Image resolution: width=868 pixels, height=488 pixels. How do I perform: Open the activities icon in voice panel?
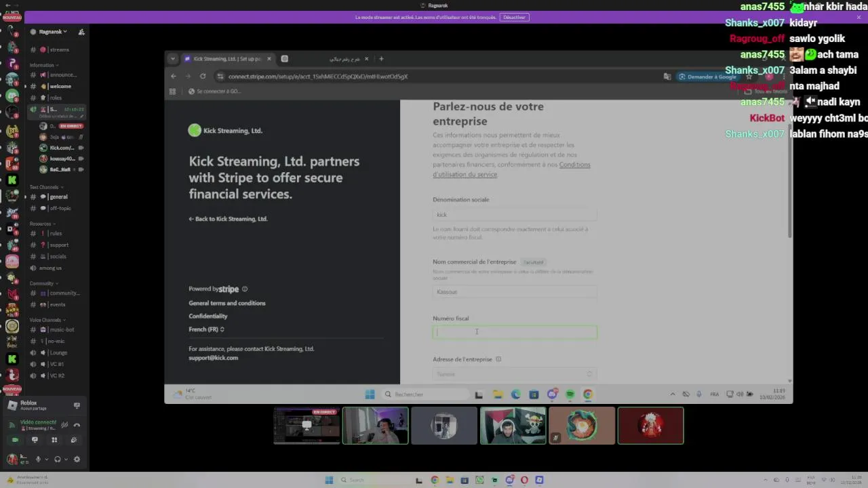click(x=54, y=440)
